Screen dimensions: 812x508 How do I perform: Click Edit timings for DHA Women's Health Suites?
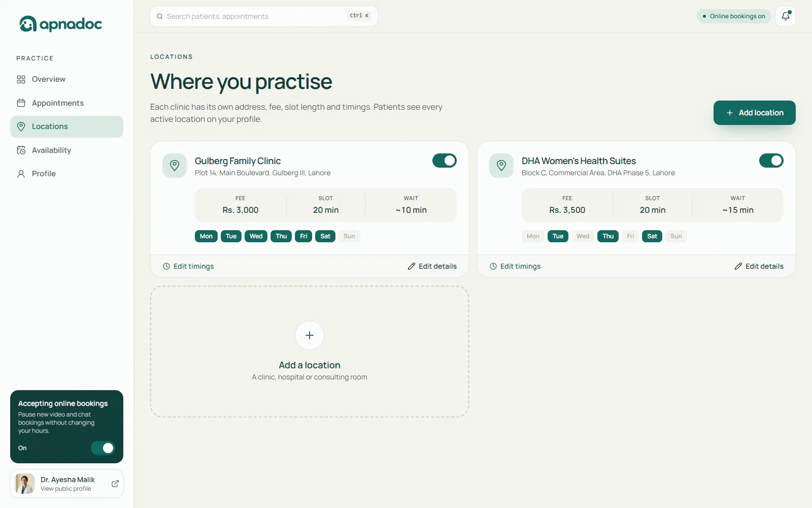[515, 266]
